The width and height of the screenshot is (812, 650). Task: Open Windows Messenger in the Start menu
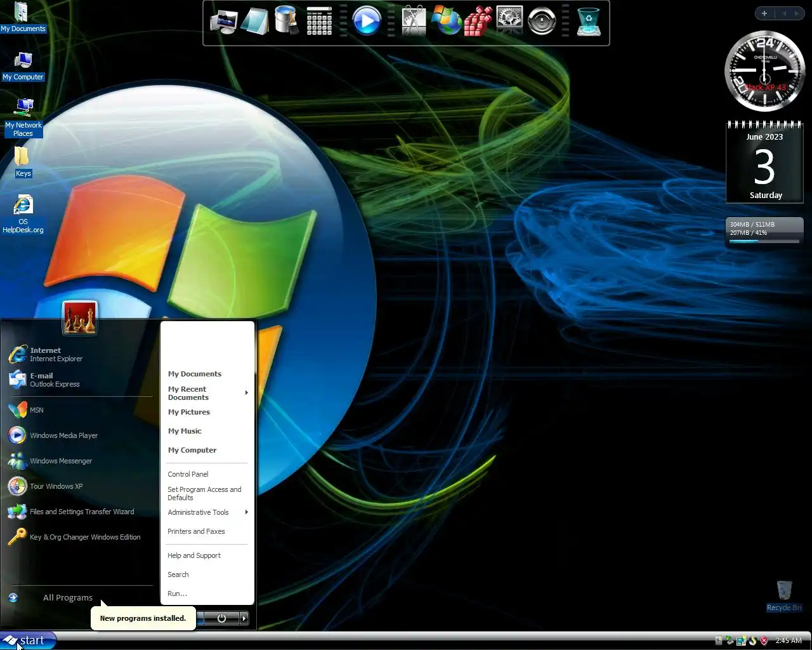[x=80, y=461]
